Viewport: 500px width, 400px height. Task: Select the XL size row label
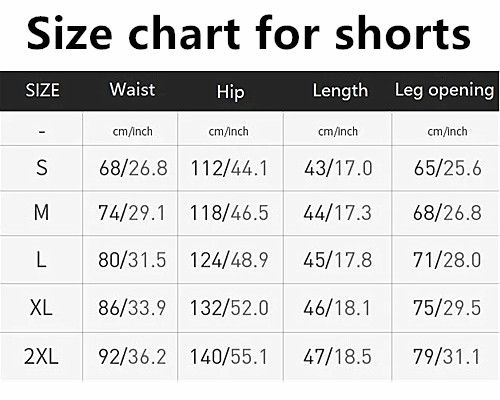[x=41, y=307]
